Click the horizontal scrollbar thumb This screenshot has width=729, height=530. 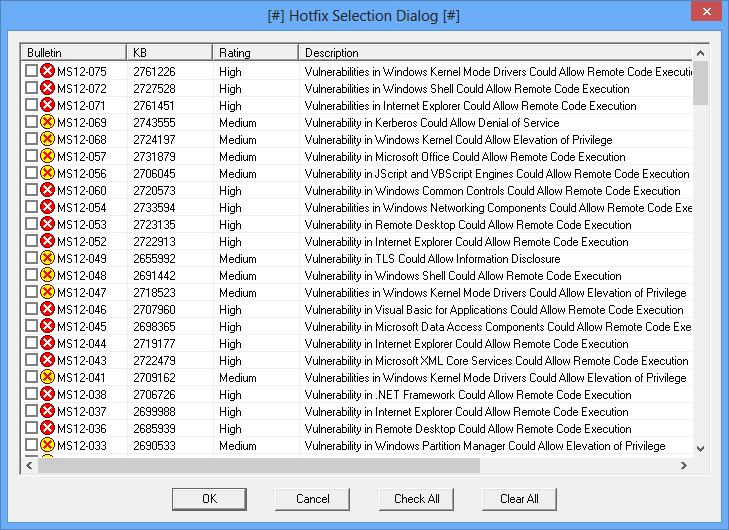(x=258, y=465)
